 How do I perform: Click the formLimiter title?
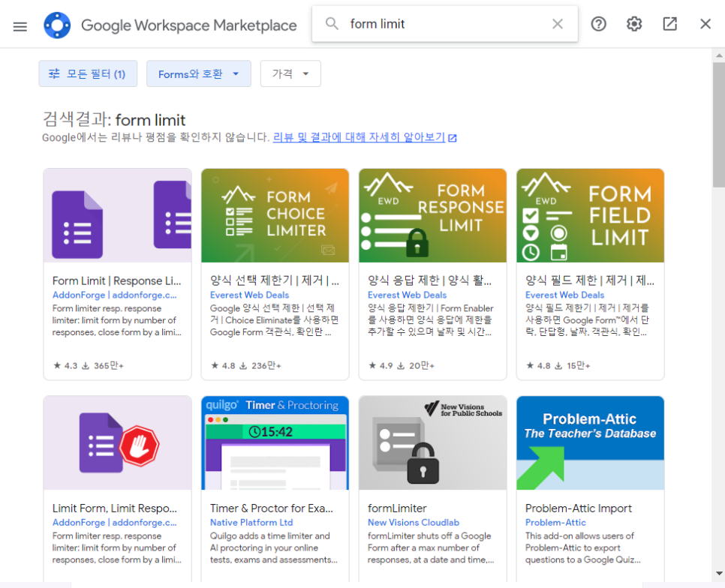pos(397,508)
